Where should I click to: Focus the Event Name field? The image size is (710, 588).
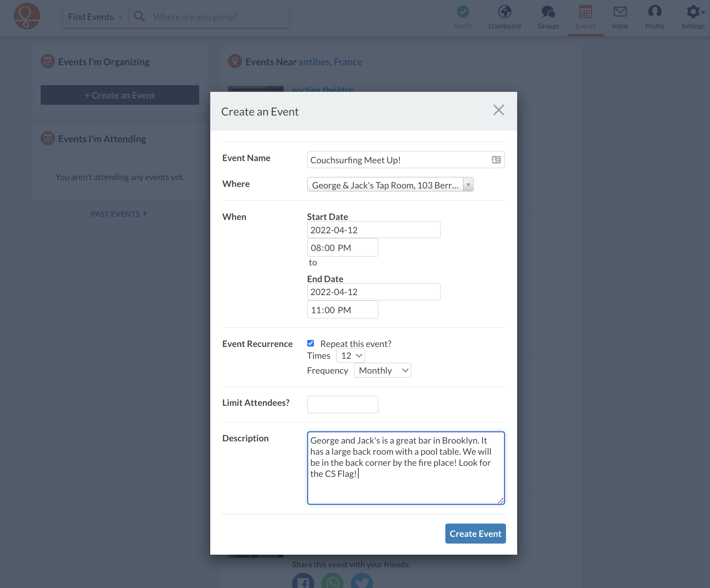[x=406, y=160]
